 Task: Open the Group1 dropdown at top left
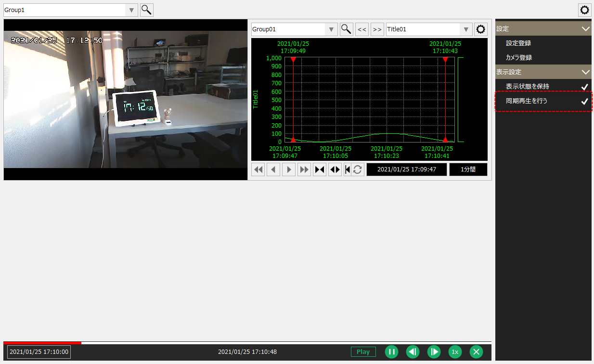tap(131, 10)
